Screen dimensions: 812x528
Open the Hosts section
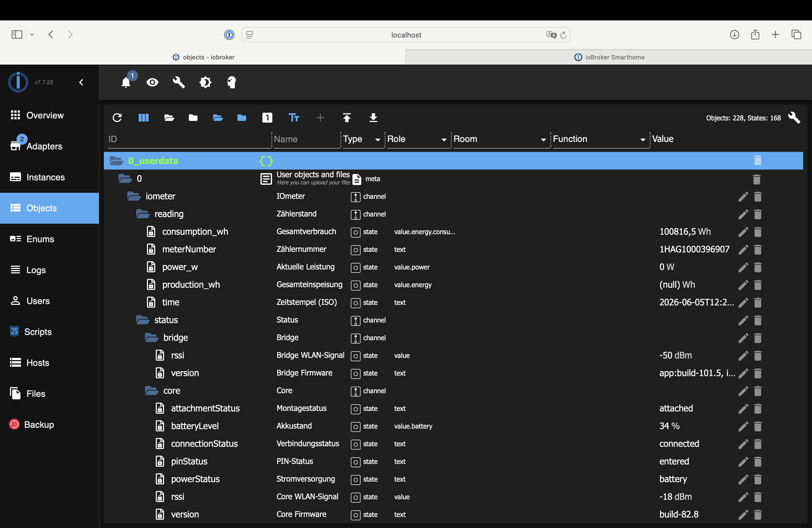49,363
